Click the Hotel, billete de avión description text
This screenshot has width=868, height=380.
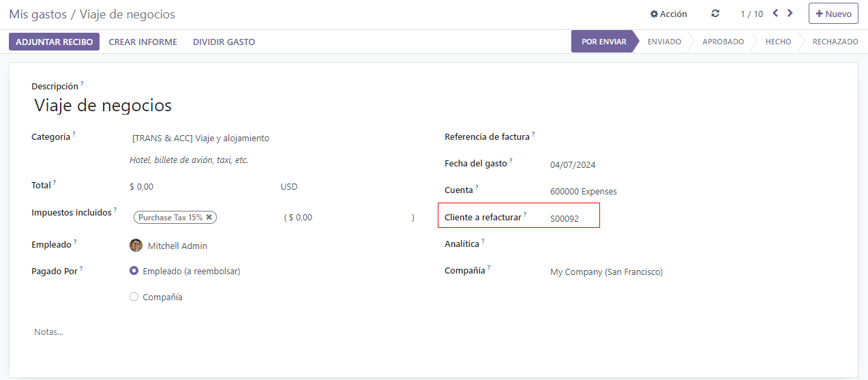[x=189, y=160]
